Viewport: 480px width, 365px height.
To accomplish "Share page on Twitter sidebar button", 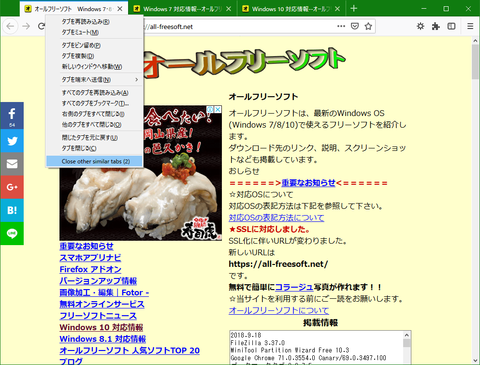I will pyautogui.click(x=12, y=141).
